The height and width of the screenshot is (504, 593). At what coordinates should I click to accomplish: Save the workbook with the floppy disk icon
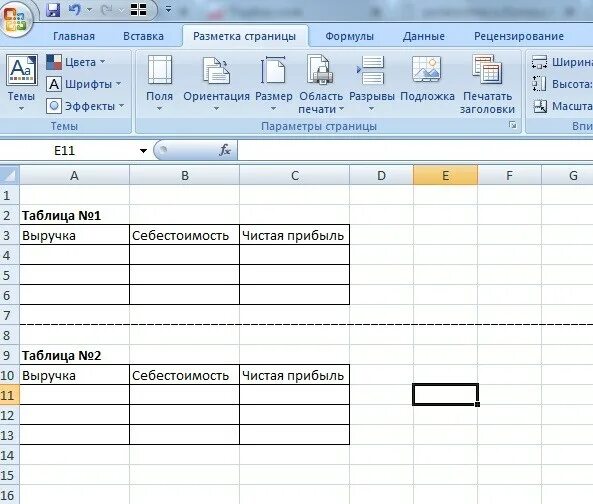coord(53,10)
